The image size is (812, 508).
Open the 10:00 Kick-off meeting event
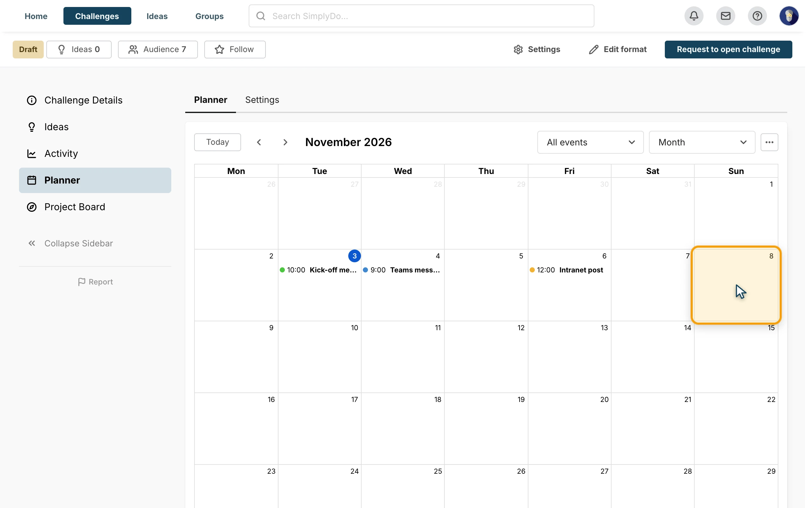[x=319, y=270]
